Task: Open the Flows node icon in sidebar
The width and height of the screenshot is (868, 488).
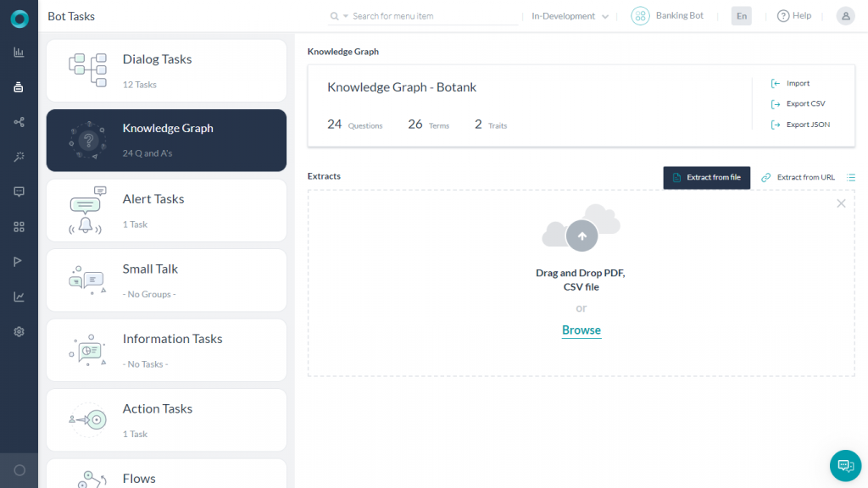Action: point(18,121)
